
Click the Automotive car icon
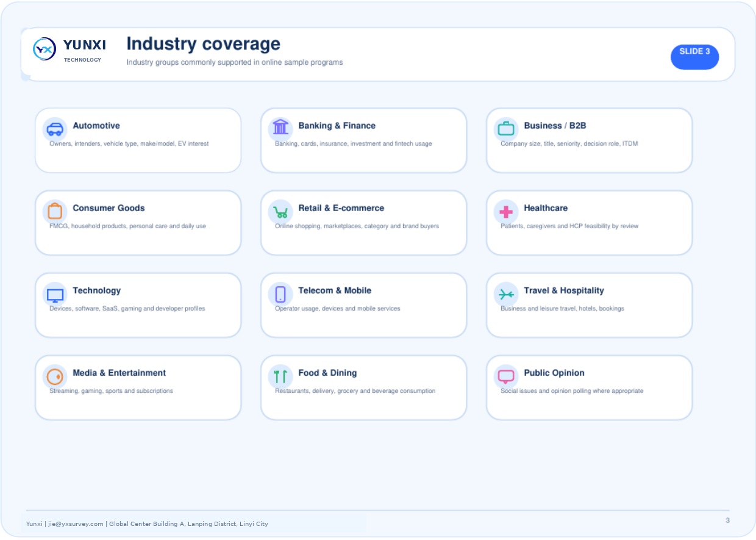55,129
